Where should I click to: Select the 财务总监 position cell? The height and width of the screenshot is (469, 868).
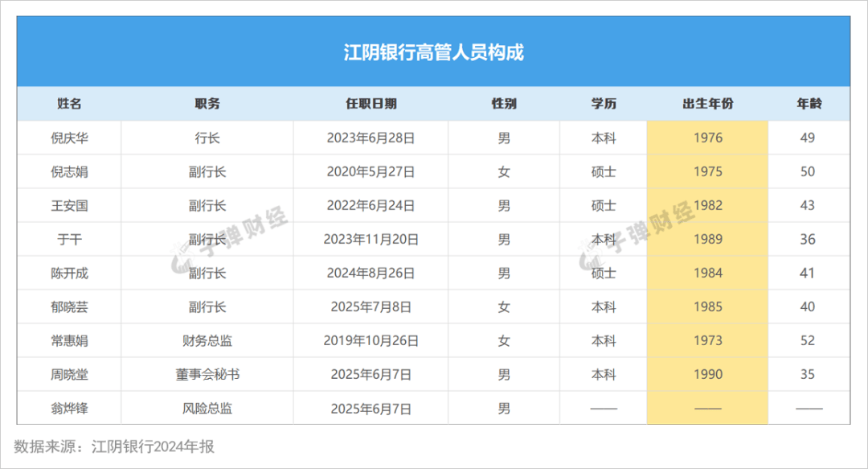207,340
